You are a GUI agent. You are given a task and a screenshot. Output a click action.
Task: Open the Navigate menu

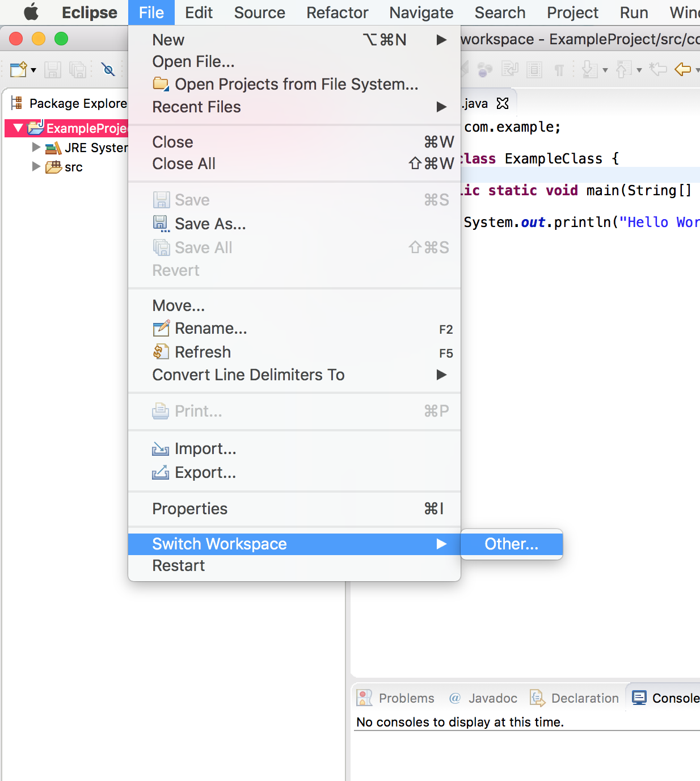click(421, 12)
